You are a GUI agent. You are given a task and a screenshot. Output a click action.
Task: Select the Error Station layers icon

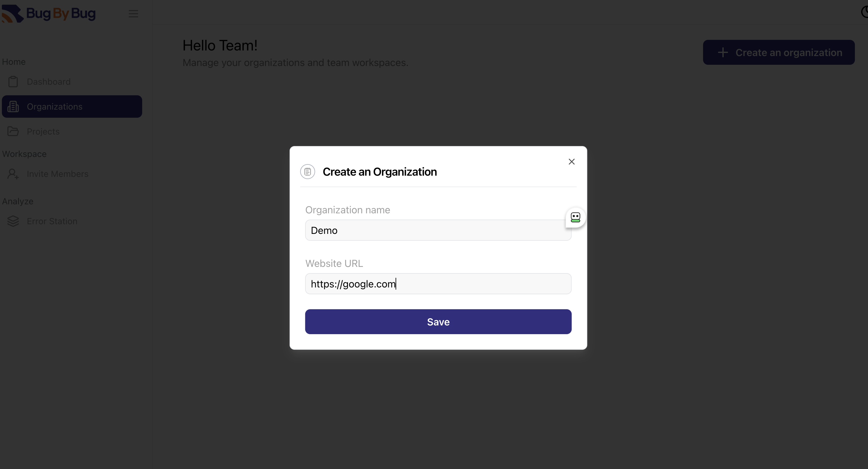pos(13,221)
